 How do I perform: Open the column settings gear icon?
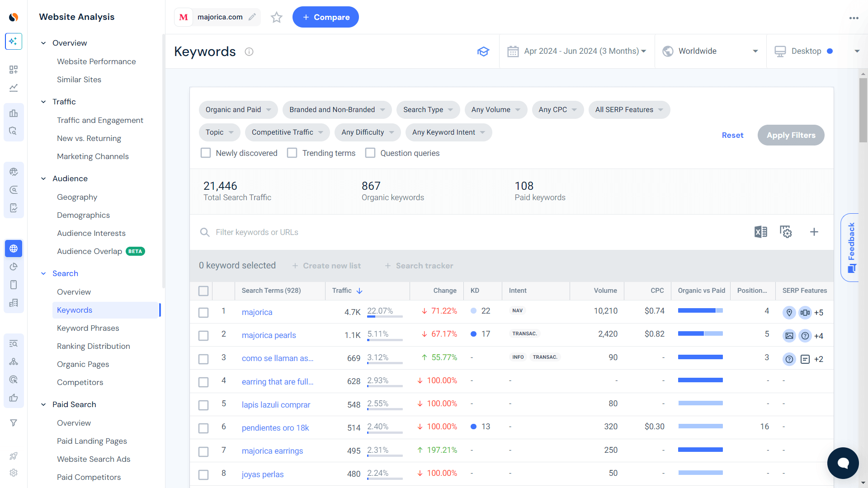click(786, 232)
